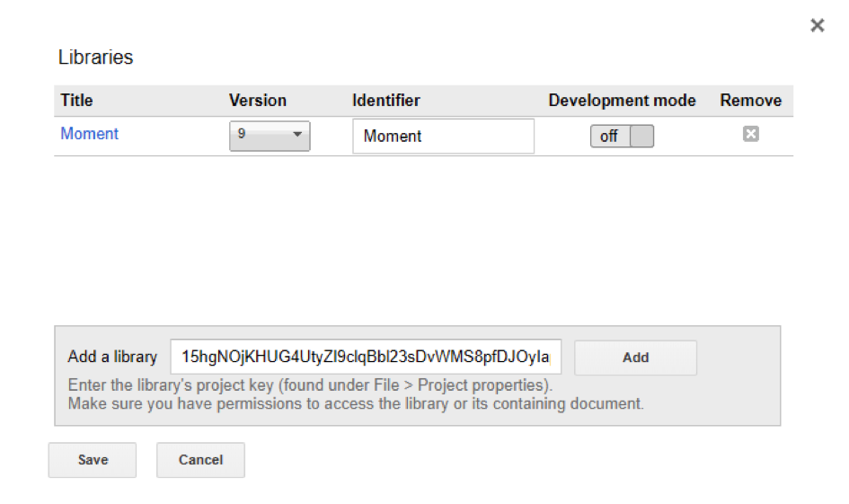Click the Add a library project key field
The image size is (849, 504).
[x=366, y=357]
